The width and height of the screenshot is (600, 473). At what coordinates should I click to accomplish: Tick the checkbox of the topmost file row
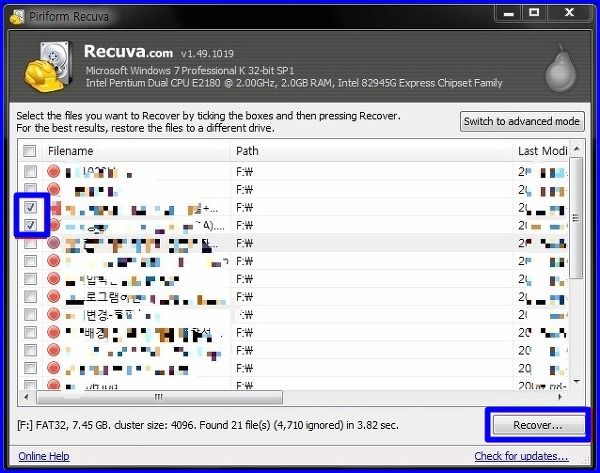[x=30, y=171]
